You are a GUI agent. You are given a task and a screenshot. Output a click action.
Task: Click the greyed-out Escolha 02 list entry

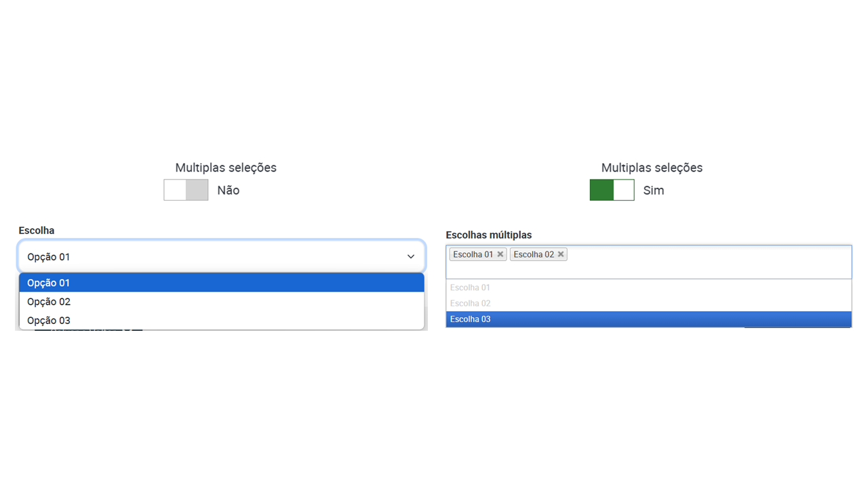pos(648,303)
